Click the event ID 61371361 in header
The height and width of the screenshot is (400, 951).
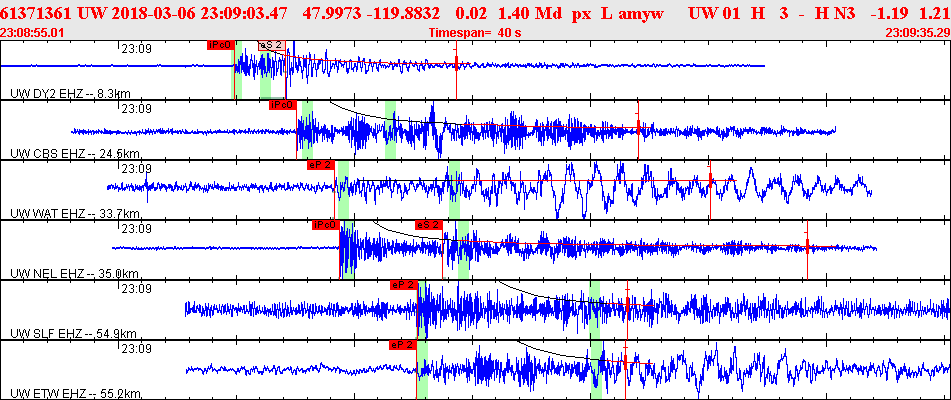38,13
